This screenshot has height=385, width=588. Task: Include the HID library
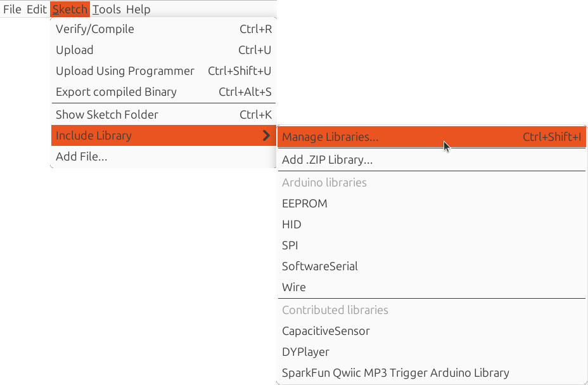[x=291, y=224]
